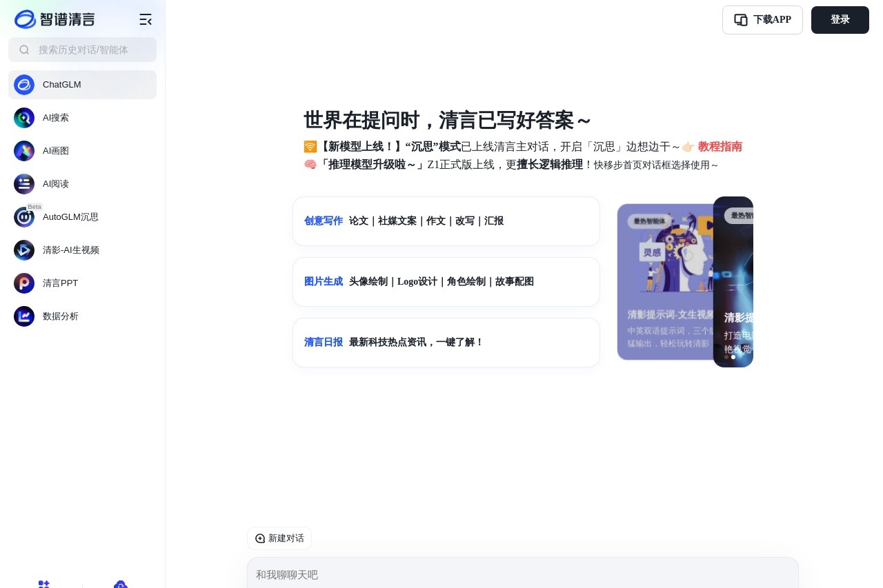Click the ChatGLM sidebar label

coord(62,85)
